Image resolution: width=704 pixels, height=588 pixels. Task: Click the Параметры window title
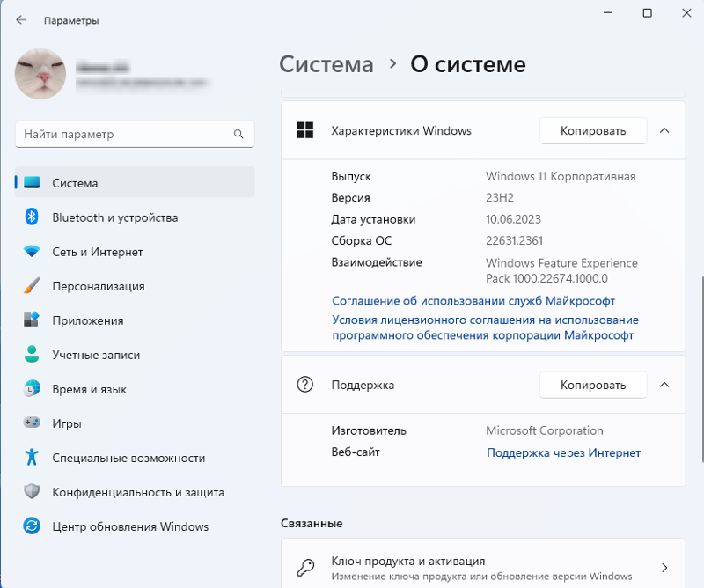71,20
